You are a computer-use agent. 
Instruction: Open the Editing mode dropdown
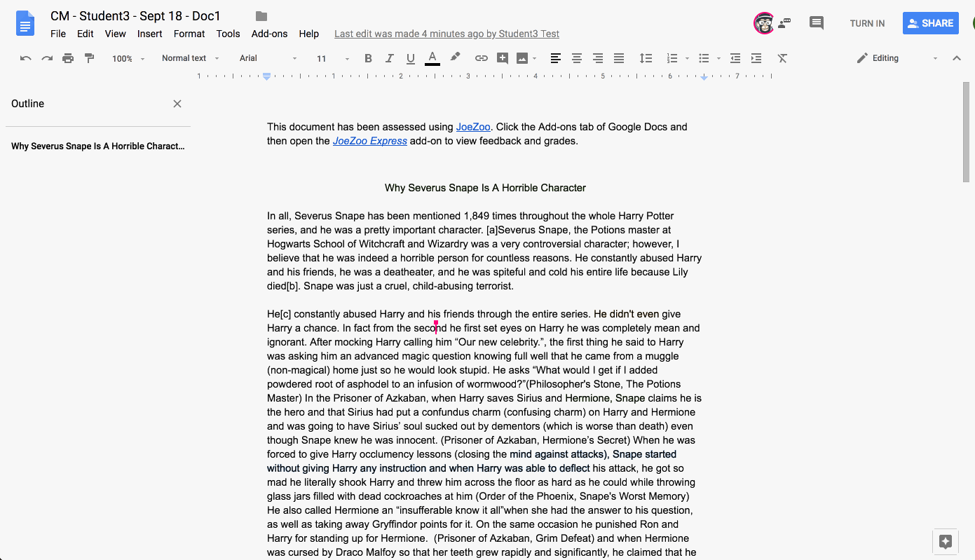[896, 58]
